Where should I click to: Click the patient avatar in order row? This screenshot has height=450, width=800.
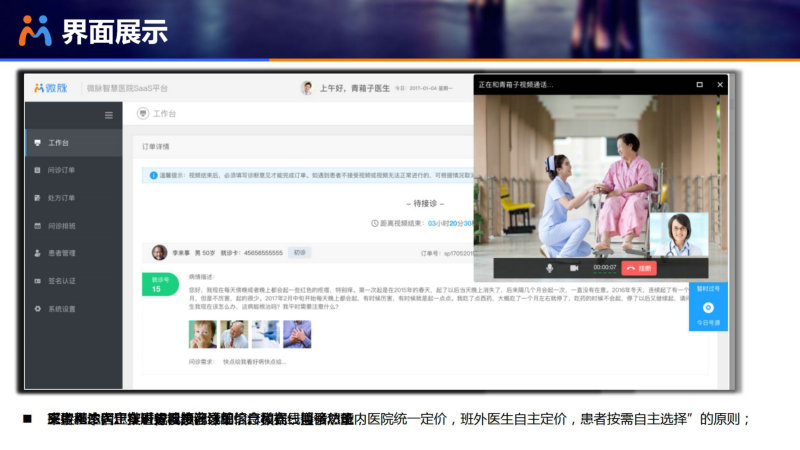click(159, 253)
